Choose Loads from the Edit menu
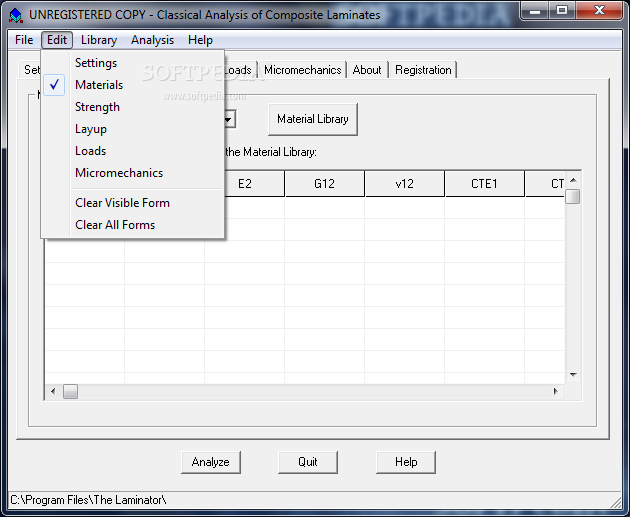Image resolution: width=630 pixels, height=517 pixels. (x=133, y=151)
